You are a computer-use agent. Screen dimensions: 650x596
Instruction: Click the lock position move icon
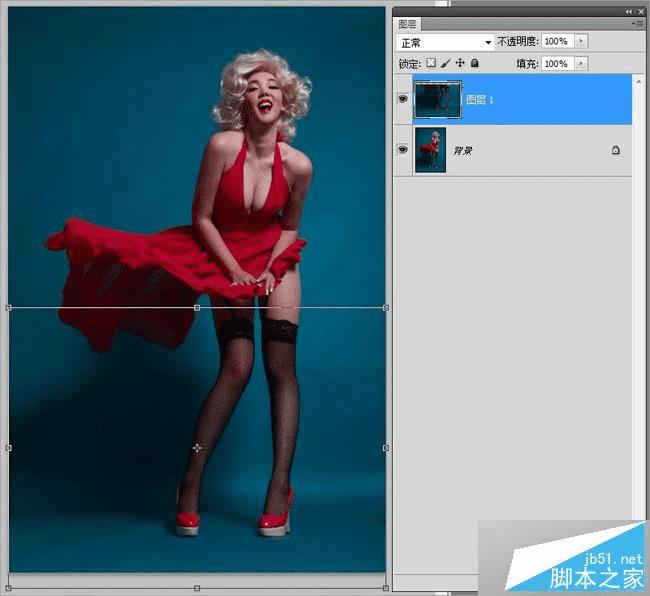[460, 63]
